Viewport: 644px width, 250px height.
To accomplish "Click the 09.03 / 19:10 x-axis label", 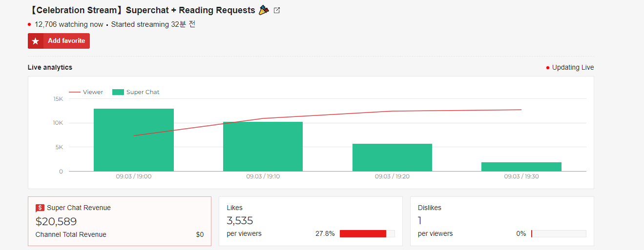I will (x=263, y=176).
